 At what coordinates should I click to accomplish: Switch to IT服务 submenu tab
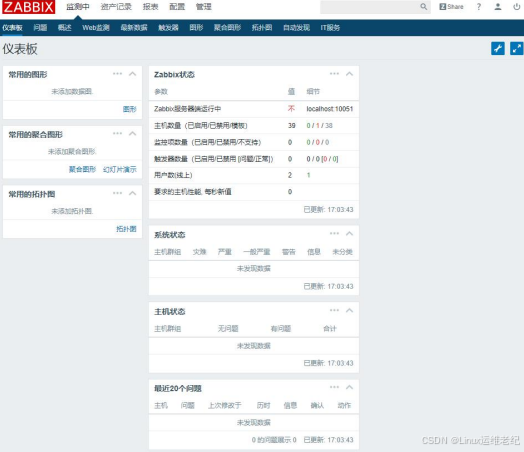[x=330, y=28]
